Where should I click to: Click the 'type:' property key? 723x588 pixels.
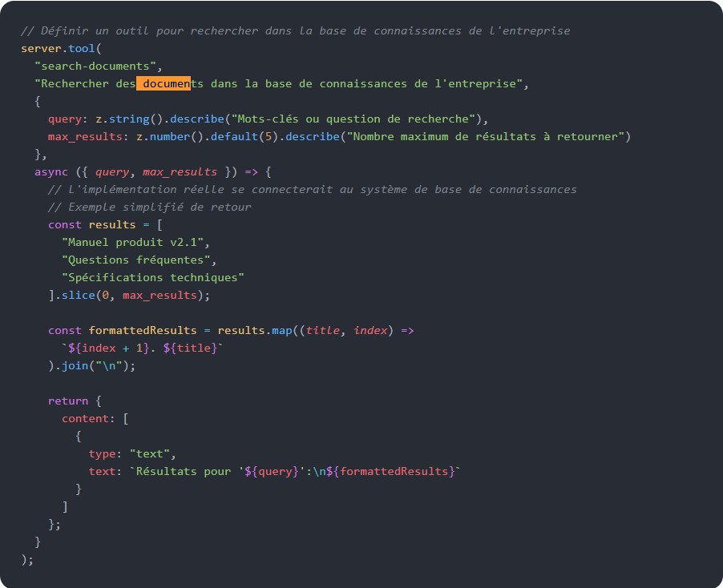click(105, 454)
